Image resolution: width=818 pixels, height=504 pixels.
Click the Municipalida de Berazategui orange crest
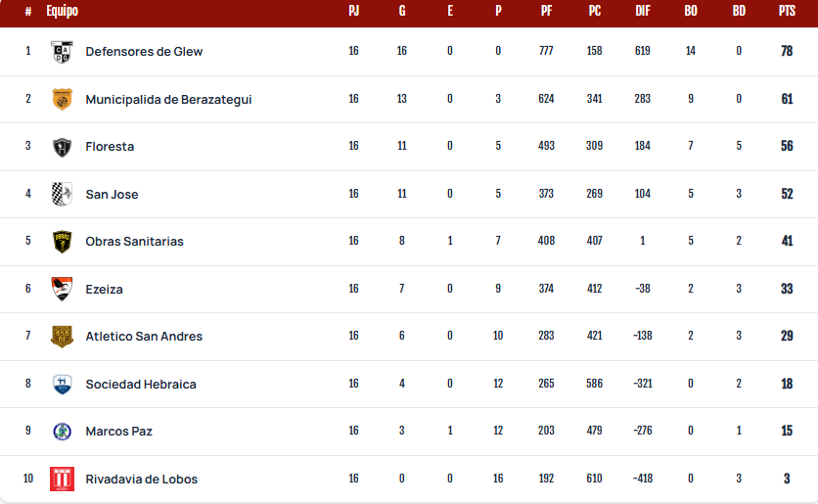(62, 99)
